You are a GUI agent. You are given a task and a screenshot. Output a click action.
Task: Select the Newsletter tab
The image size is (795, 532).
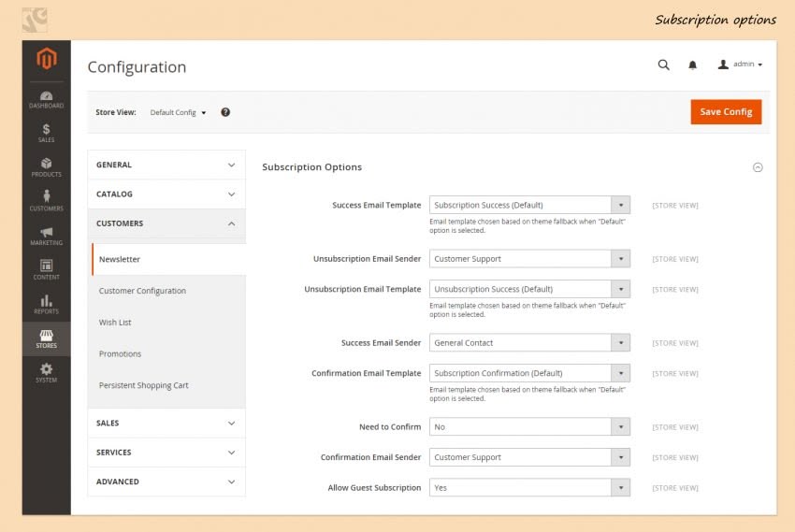coord(169,259)
